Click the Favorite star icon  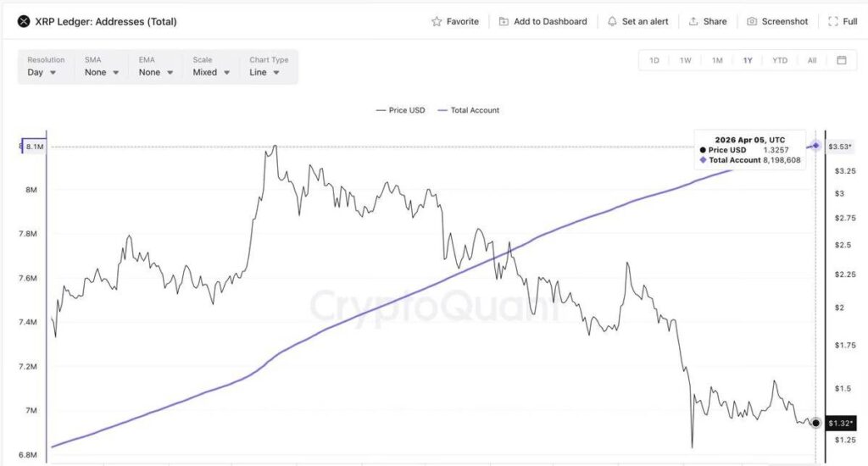(437, 21)
